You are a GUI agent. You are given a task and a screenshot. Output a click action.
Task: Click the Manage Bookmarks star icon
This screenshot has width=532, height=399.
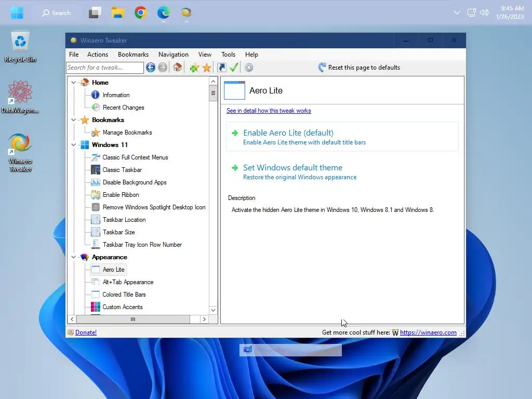pos(96,132)
